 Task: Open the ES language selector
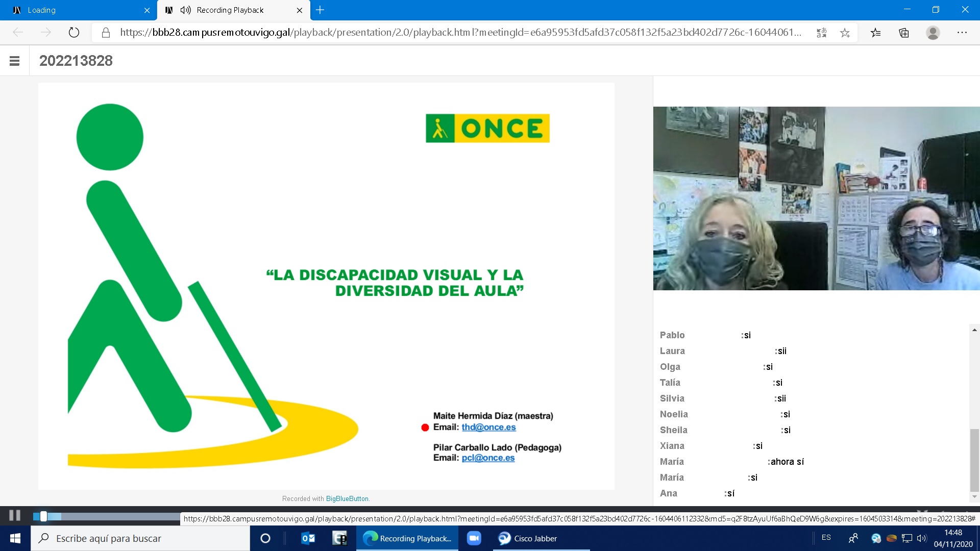pyautogui.click(x=826, y=537)
